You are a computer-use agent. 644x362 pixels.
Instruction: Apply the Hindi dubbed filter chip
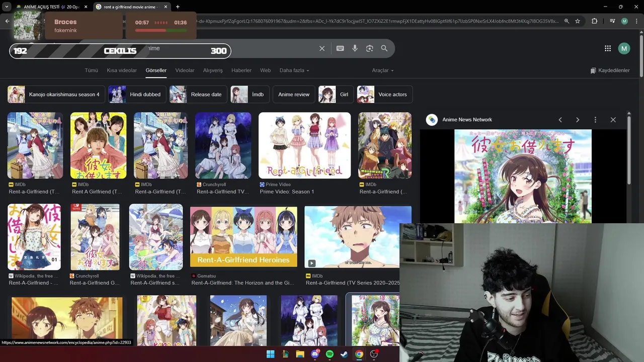tap(137, 95)
